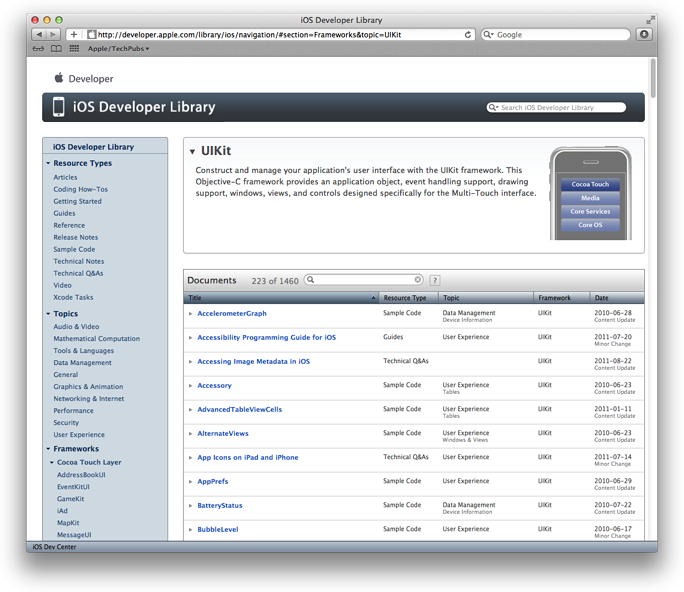This screenshot has width=684, height=592.
Task: Reload page using the refresh icon
Action: (x=468, y=34)
